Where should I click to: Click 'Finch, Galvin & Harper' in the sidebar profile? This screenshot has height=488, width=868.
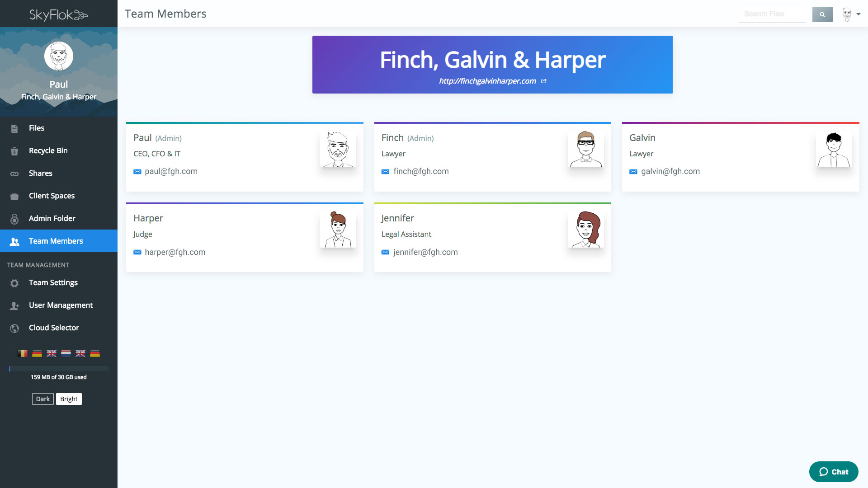coord(59,97)
